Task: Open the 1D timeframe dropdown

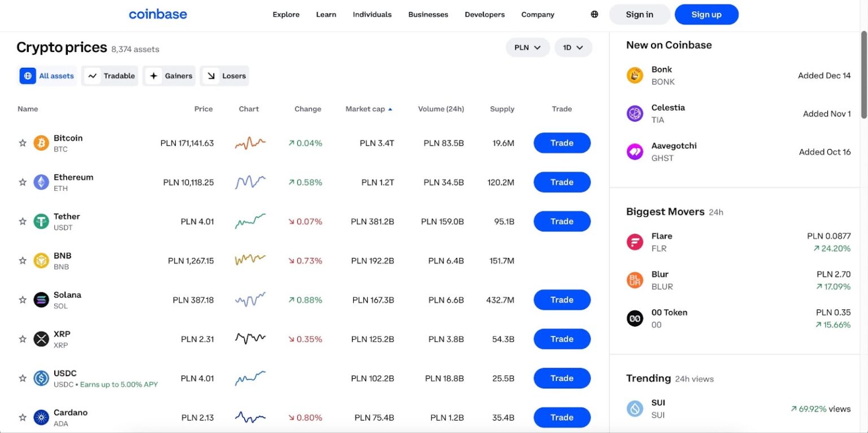Action: tap(573, 47)
